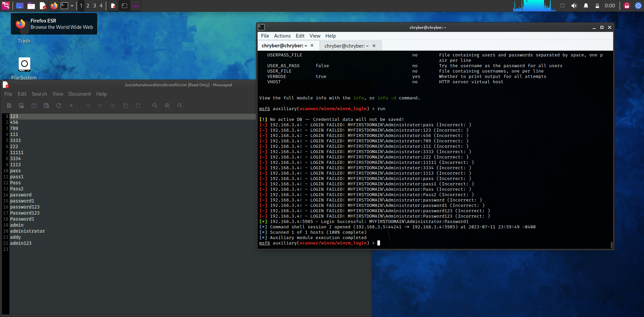Expand the terminal launcher dropdown arrow

pos(72,6)
